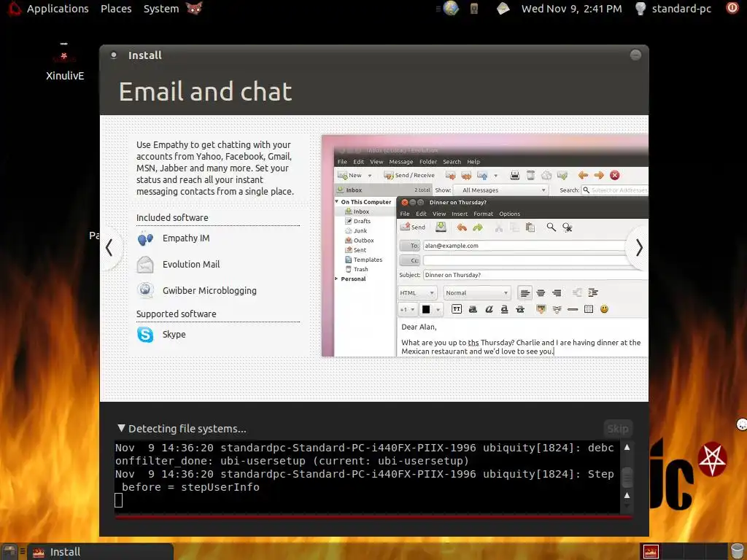This screenshot has width=747, height=560.
Task: Click the red installation progress bar
Action: point(374,517)
